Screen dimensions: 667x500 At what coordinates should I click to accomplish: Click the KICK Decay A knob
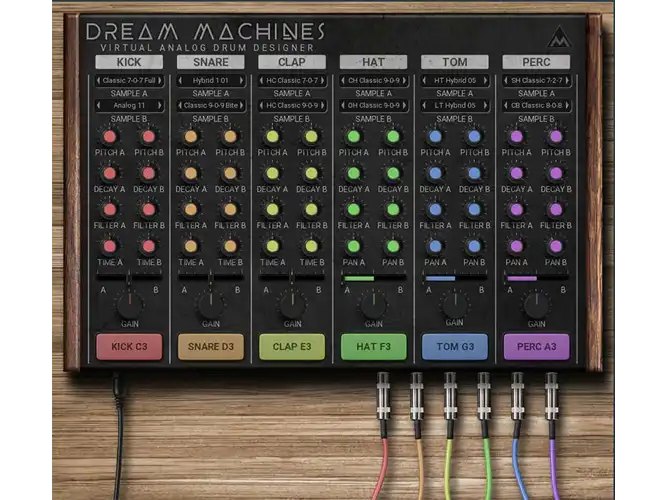(x=110, y=173)
